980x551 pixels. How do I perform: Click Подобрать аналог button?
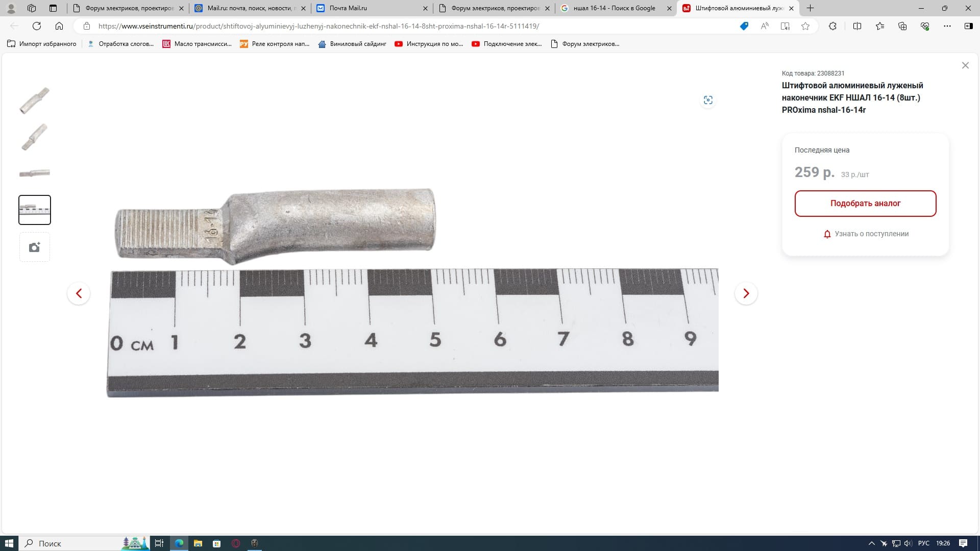[x=865, y=204]
